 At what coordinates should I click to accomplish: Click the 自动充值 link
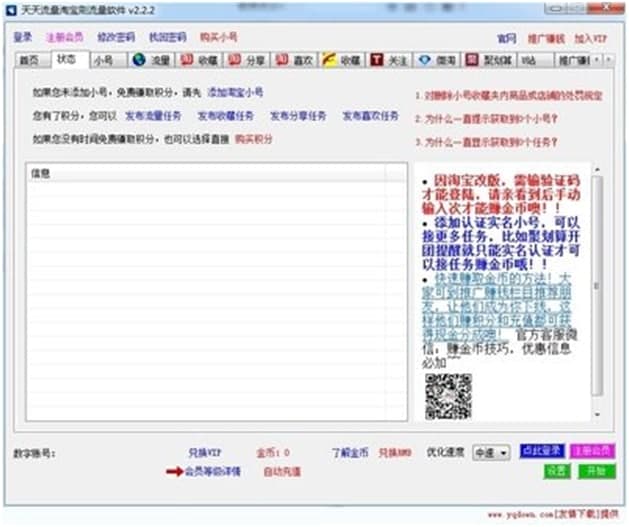[282, 472]
